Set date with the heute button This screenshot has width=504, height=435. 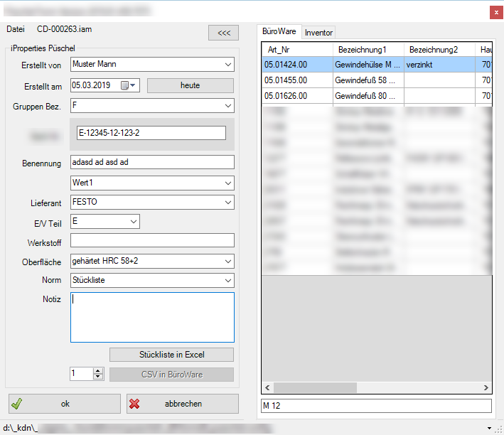tap(190, 85)
